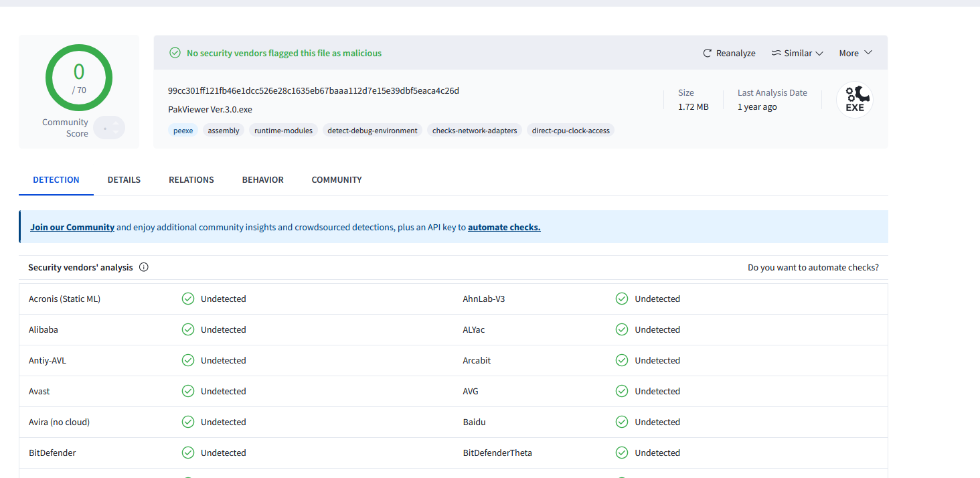980x478 pixels.
Task: Click the ALYac Undetected check icon
Action: click(x=622, y=329)
